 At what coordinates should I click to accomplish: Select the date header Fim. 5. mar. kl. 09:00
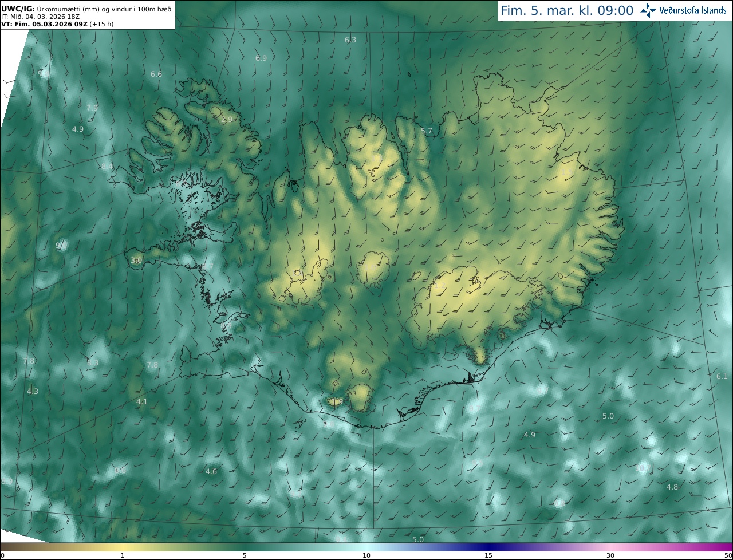(567, 10)
